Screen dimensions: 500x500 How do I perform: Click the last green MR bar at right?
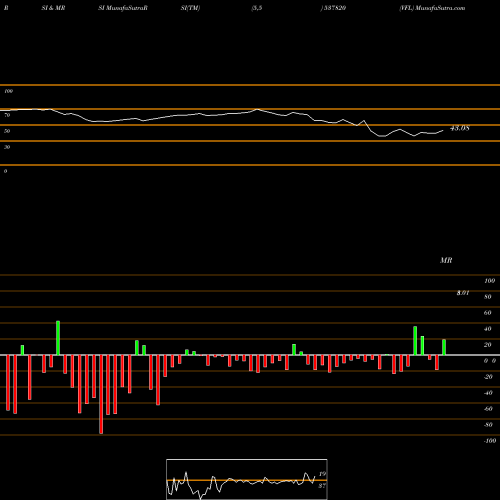(444, 347)
